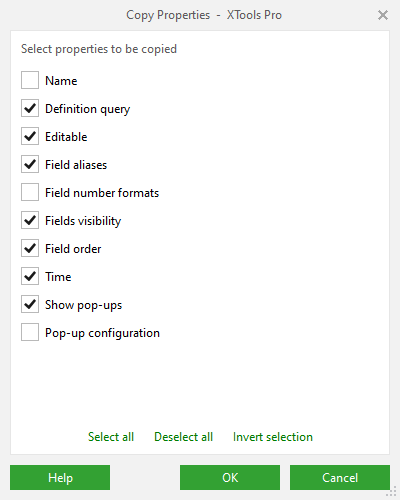This screenshot has width=400, height=500.
Task: Uncheck the Editable property checkbox
Action: point(30,136)
